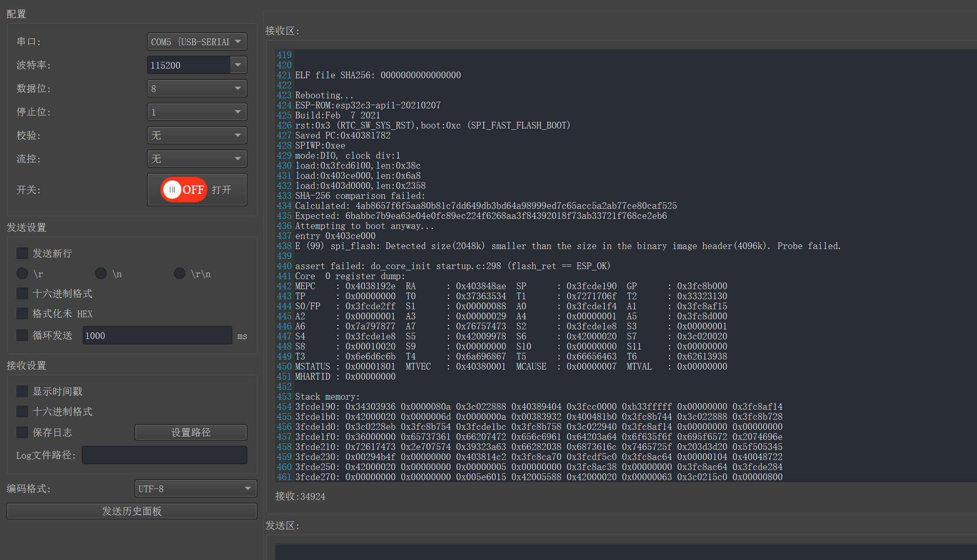Screen dimensions: 977x560
Task: Enable the 保存日志 save log checkbox
Action: click(22, 432)
